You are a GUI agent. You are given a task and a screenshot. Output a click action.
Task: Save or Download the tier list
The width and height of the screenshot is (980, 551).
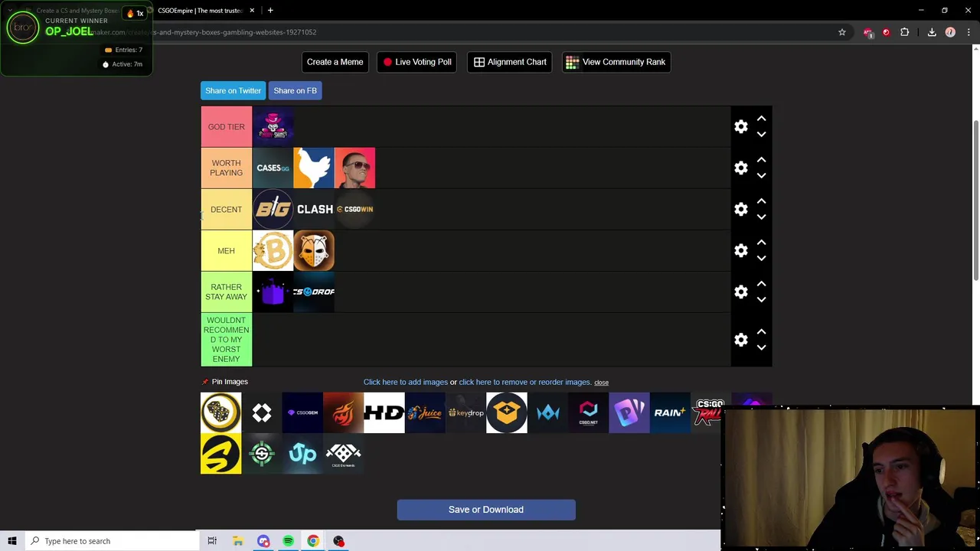tap(486, 510)
